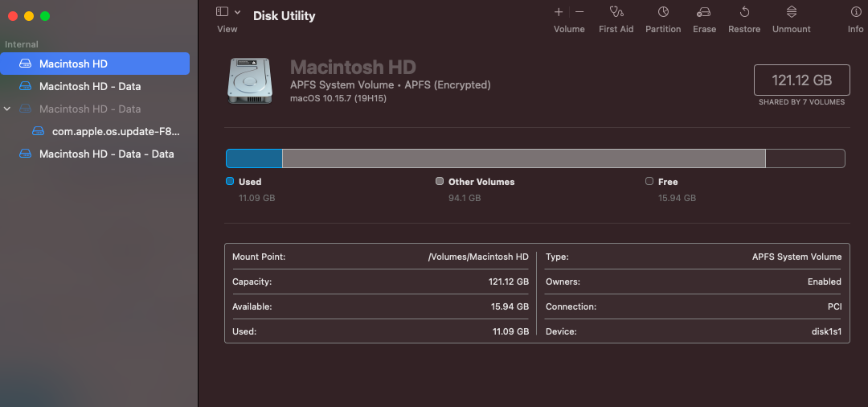Expand the View dropdown chevron
Screen dimensions: 868x407
coord(237,11)
